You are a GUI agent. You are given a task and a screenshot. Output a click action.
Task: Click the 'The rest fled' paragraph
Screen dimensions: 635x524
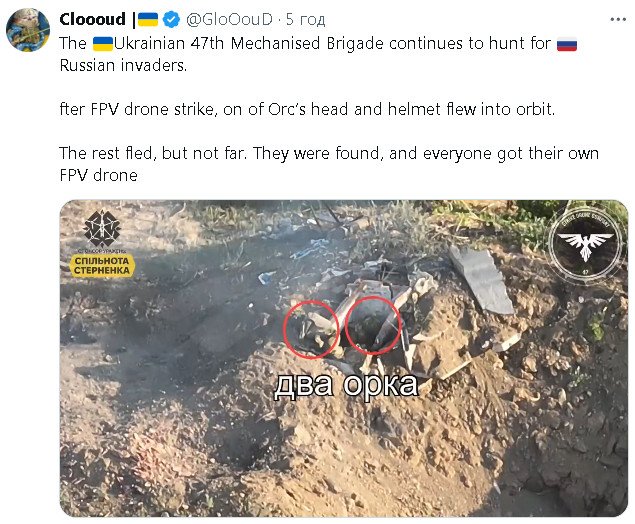(x=329, y=164)
